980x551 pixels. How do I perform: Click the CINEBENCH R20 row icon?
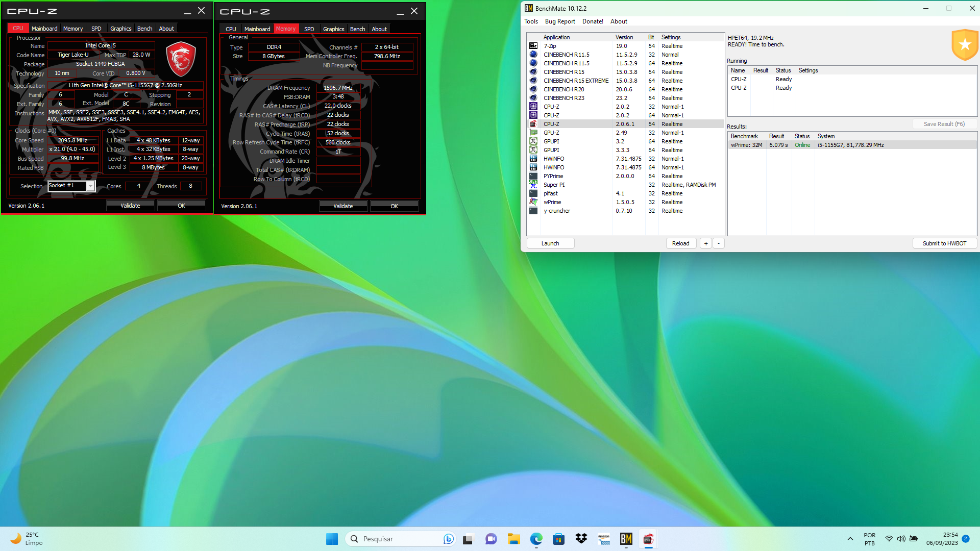coord(533,89)
